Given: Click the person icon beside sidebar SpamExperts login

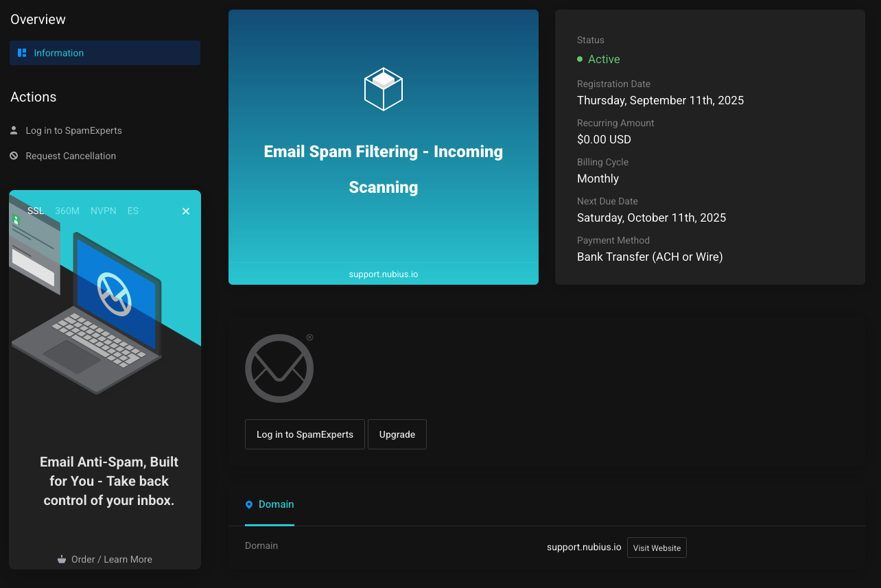Looking at the screenshot, I should 14,130.
